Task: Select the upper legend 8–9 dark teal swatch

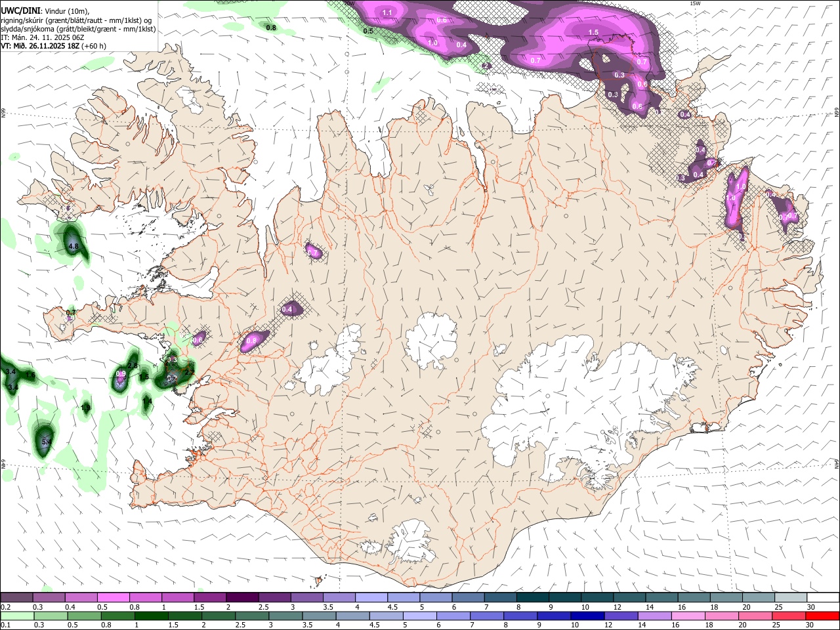Action: 533,597
